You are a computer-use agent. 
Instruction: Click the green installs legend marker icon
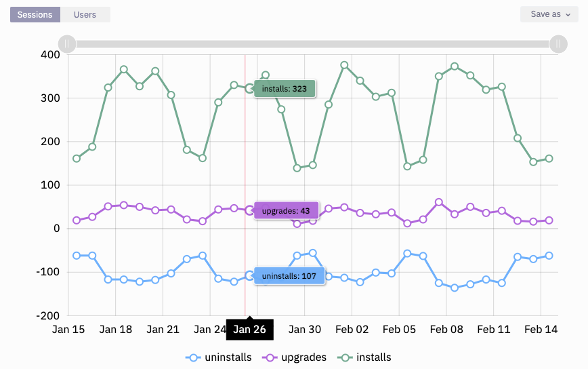pos(345,357)
